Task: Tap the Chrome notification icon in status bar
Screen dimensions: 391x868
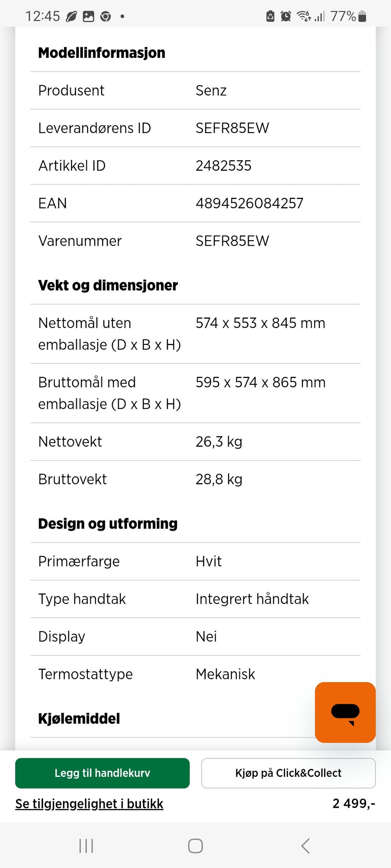Action: pyautogui.click(x=105, y=17)
